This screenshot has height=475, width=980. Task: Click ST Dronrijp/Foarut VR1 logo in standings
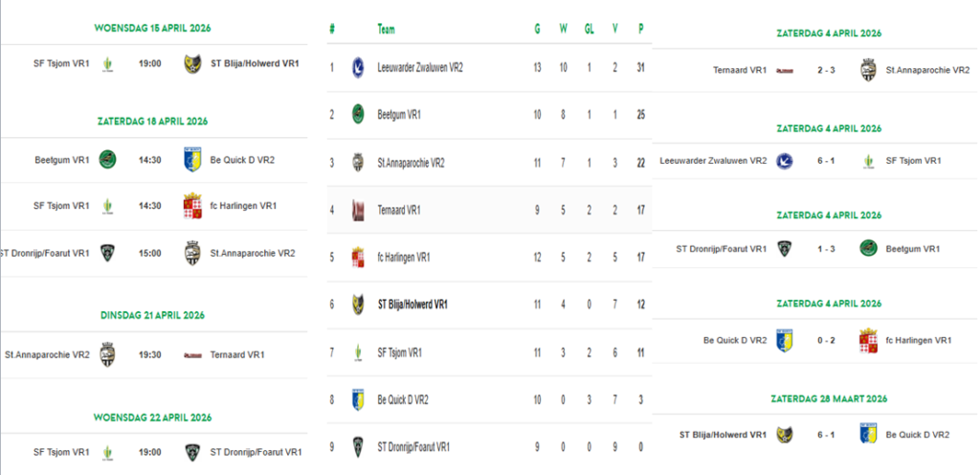(x=358, y=446)
